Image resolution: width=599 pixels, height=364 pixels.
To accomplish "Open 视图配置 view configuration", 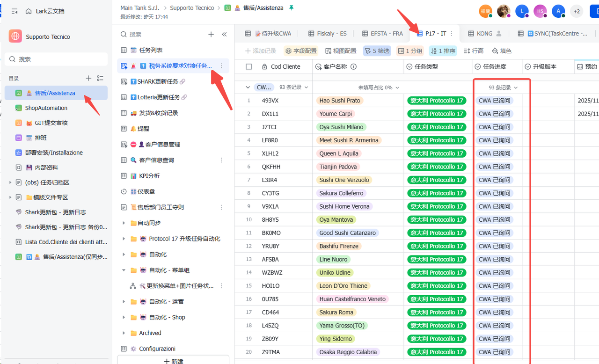I will click(341, 51).
